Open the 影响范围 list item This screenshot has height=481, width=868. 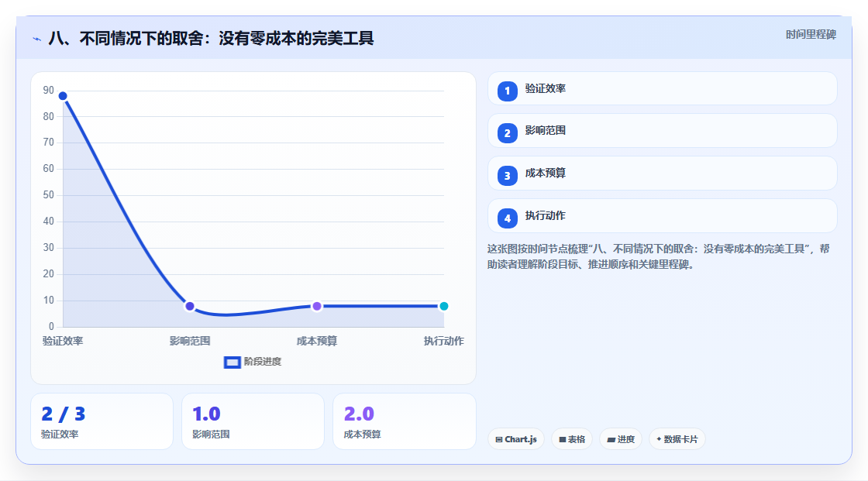[662, 131]
